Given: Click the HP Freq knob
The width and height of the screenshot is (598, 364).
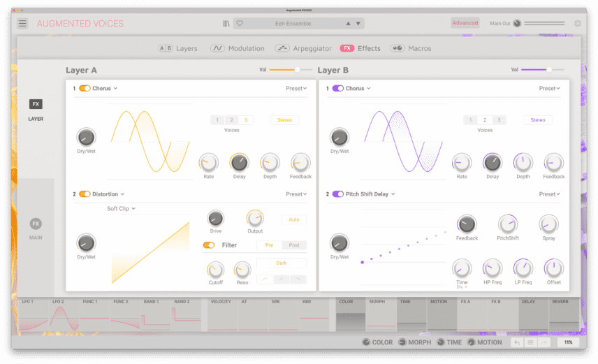Looking at the screenshot, I should (493, 268).
